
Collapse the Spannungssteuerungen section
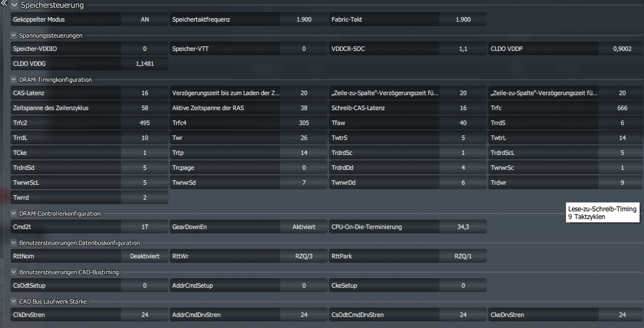coord(14,35)
